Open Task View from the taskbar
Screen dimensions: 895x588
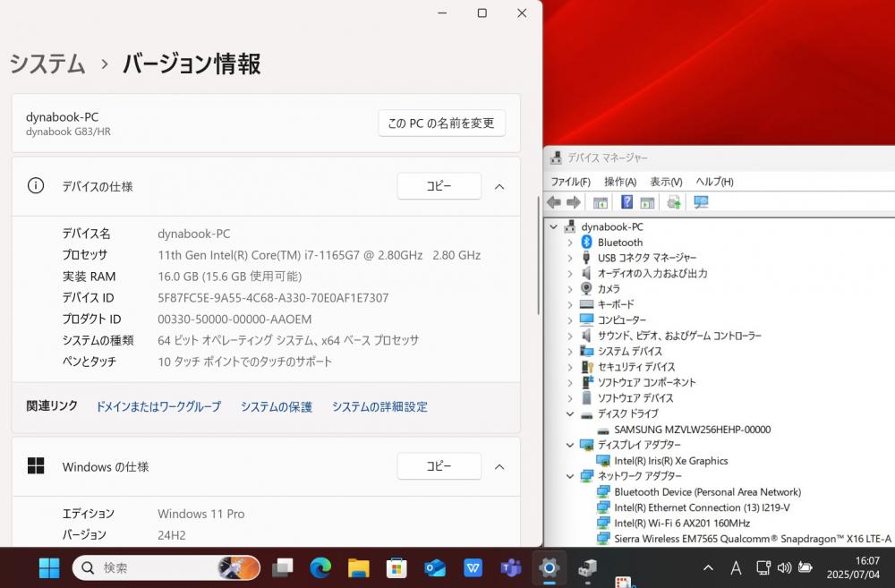point(283,568)
